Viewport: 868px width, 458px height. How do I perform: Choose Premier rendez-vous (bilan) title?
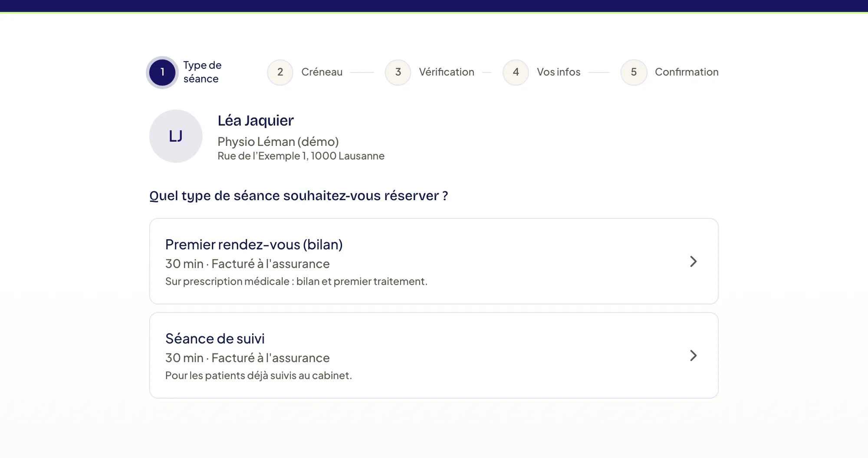coord(254,244)
